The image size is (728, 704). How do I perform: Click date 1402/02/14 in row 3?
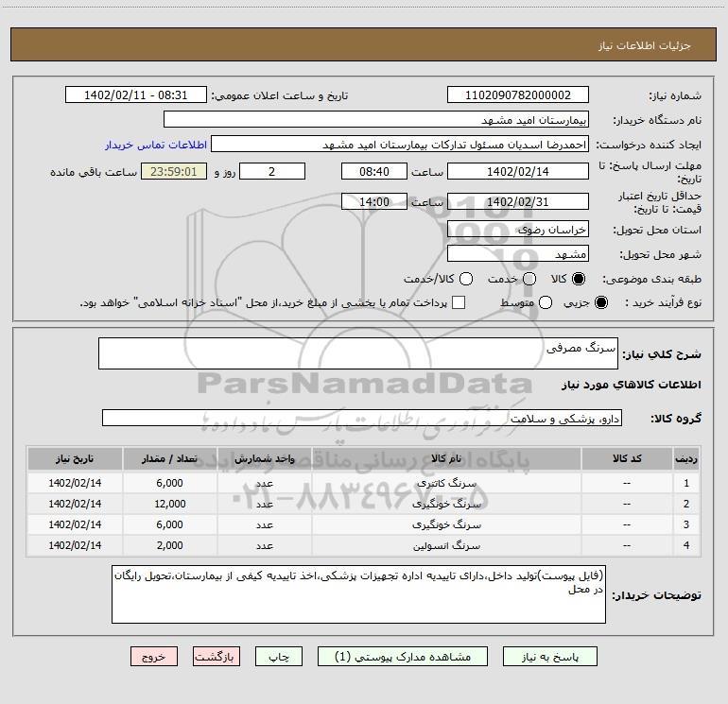click(x=75, y=524)
